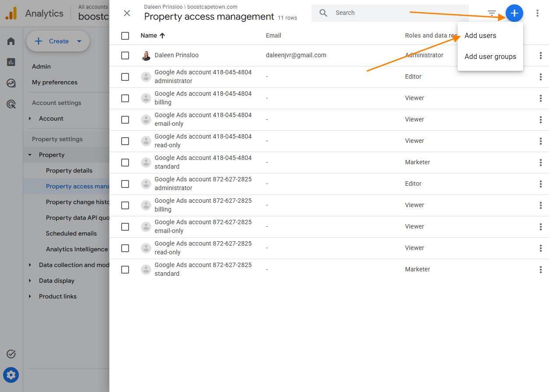This screenshot has height=392, width=549.
Task: Expand the Data display arrow
Action: [30, 281]
